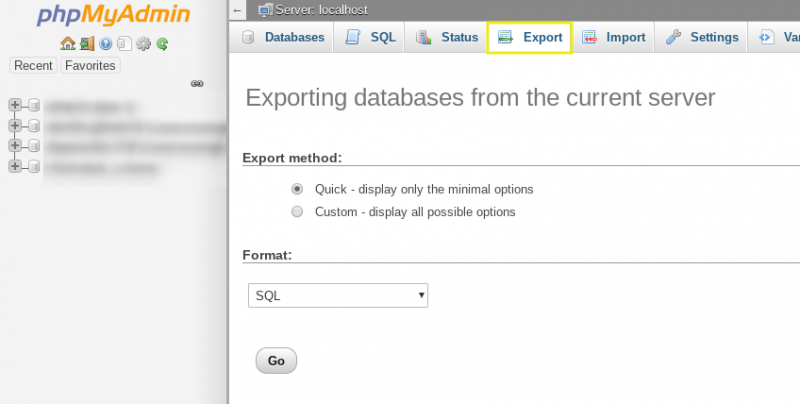Switch to the Databases tab
Viewport: 800px width, 404px height.
click(x=281, y=37)
